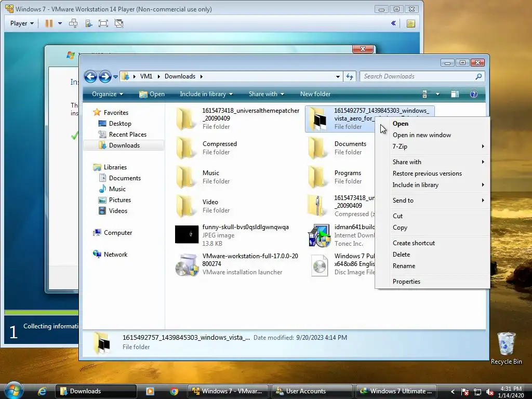Viewport: 532px width, 399px height.
Task: Expand Include in library context submenu
Action: [433, 185]
